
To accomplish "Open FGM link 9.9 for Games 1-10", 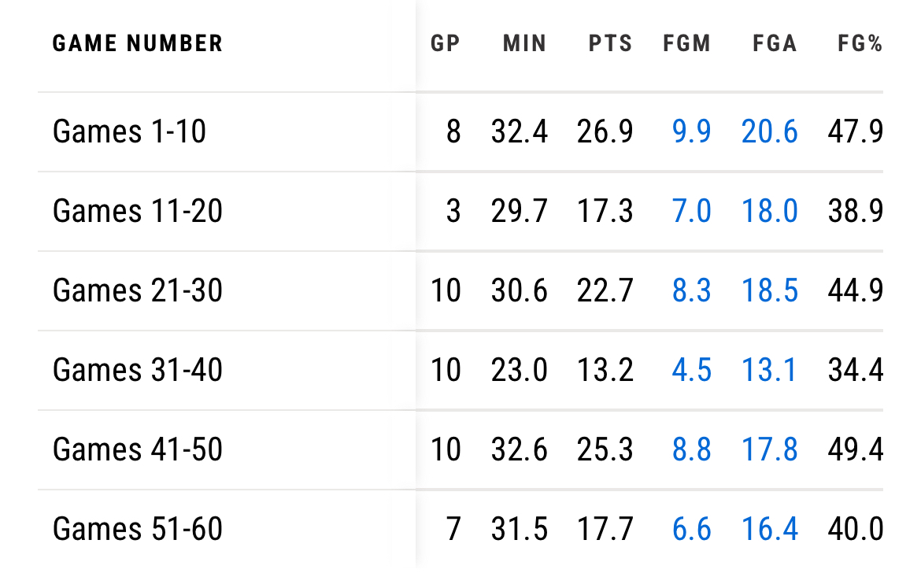I will 692,131.
